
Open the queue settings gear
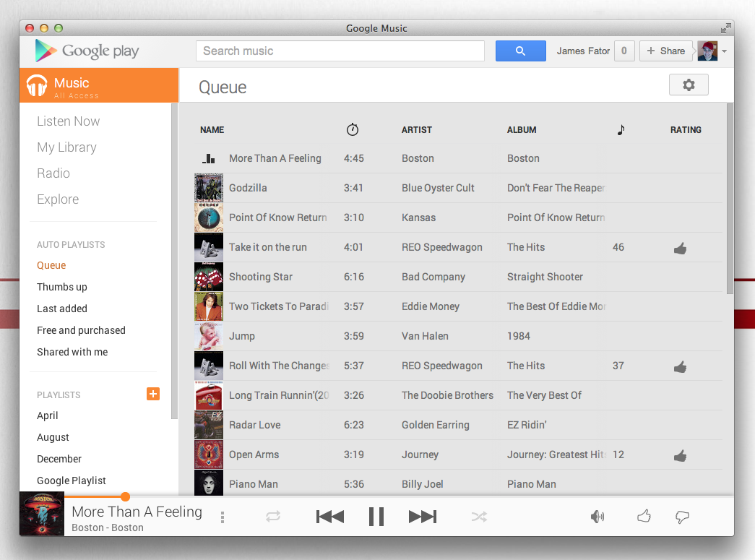coord(689,85)
